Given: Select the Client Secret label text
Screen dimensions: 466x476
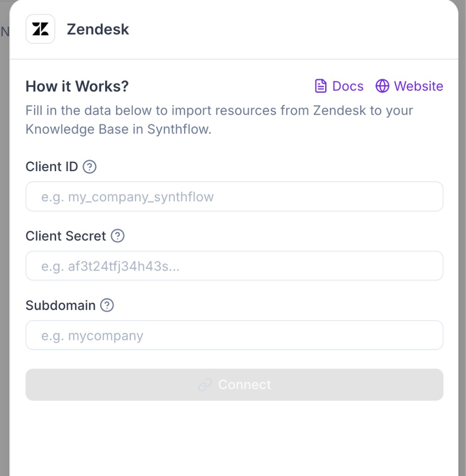Looking at the screenshot, I should click(66, 236).
